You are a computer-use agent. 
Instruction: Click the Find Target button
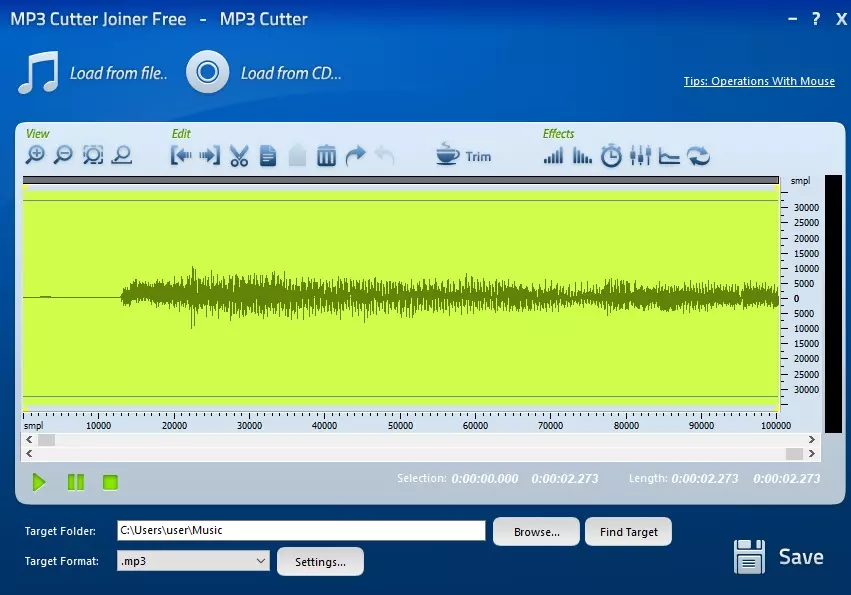(x=628, y=531)
